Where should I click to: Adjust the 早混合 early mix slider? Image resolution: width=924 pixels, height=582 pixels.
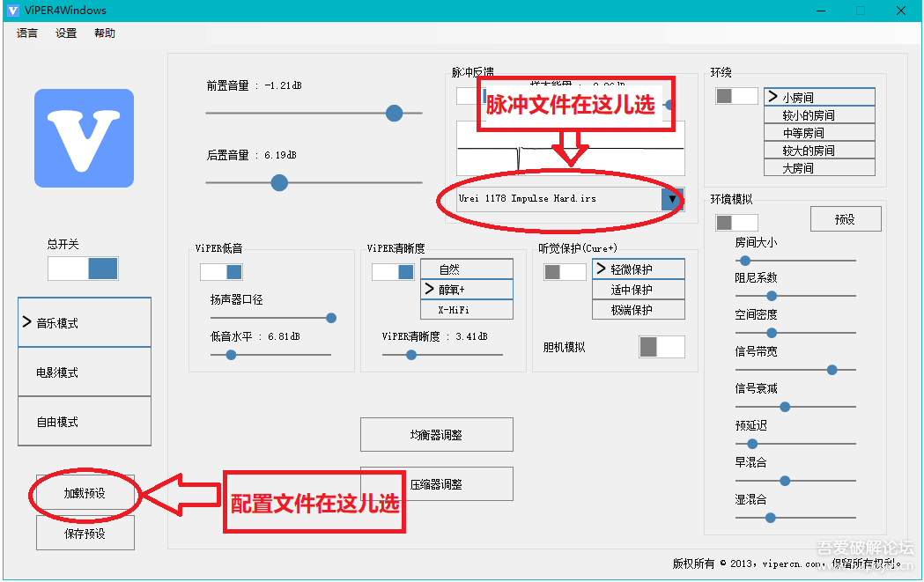tap(785, 481)
